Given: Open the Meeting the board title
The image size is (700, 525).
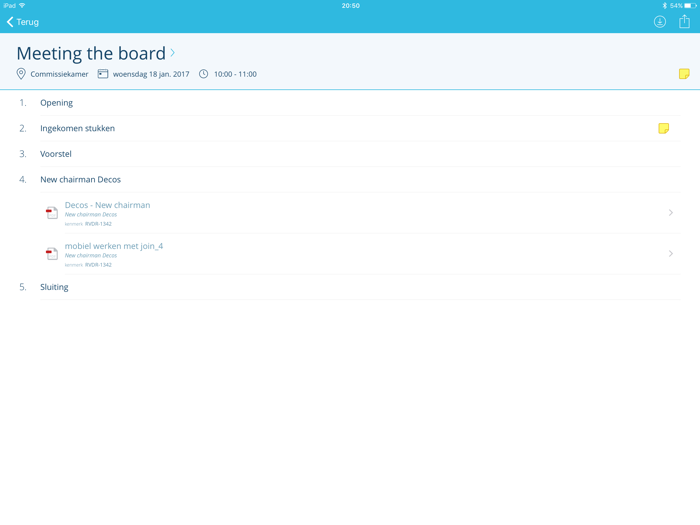Looking at the screenshot, I should pos(91,53).
